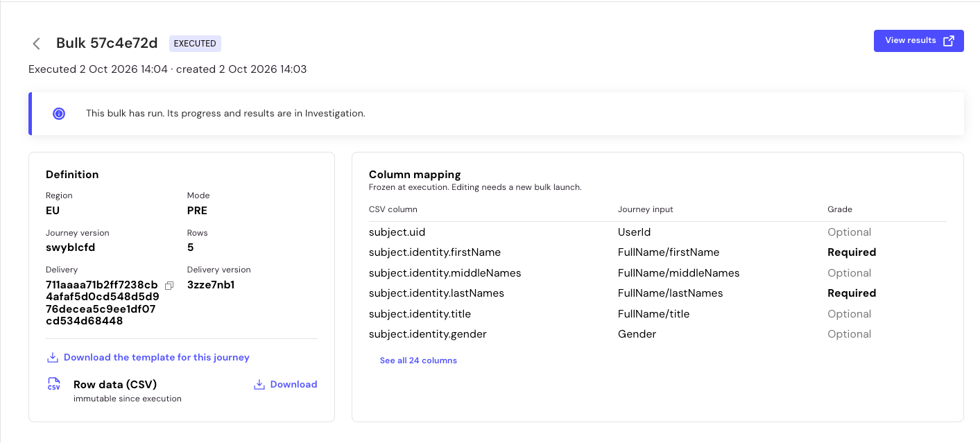
Task: Click Optional grade for gender row
Action: click(x=849, y=334)
